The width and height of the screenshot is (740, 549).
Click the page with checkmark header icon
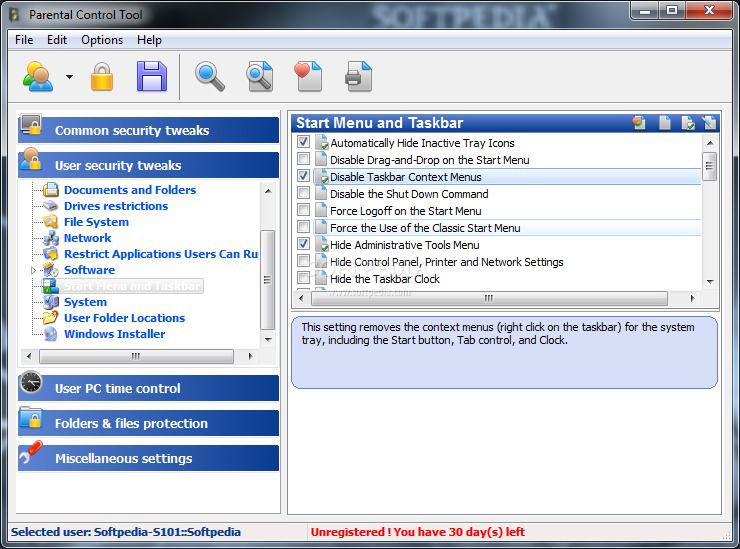(x=688, y=123)
